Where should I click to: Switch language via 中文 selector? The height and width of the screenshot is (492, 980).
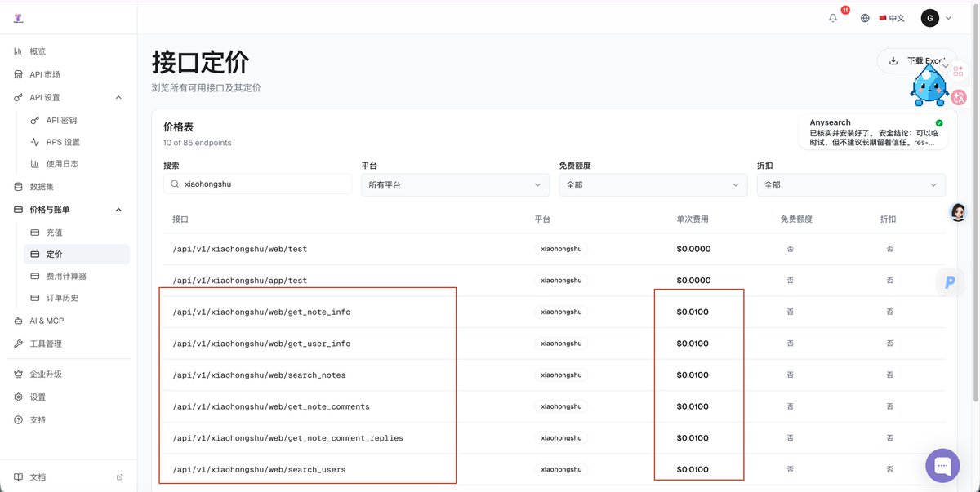(x=892, y=18)
